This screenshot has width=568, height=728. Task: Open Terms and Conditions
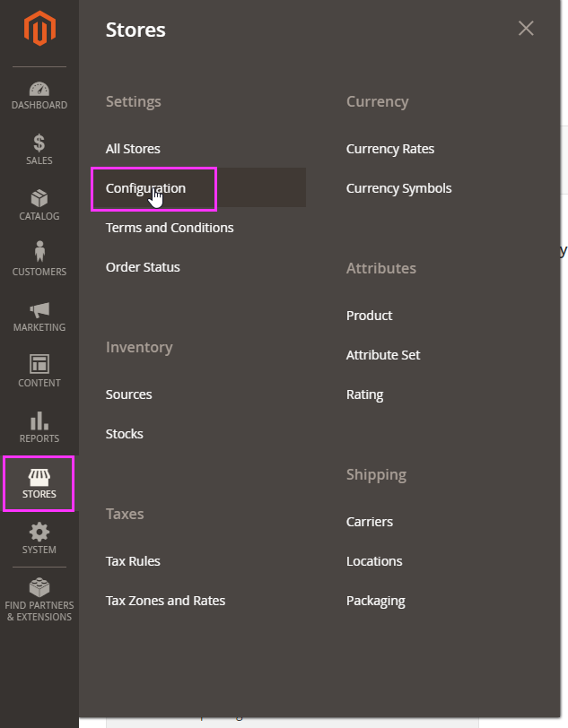coord(170,228)
